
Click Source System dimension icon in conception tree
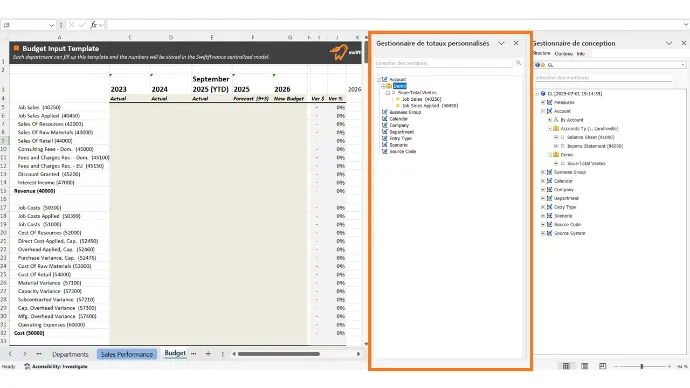[549, 233]
